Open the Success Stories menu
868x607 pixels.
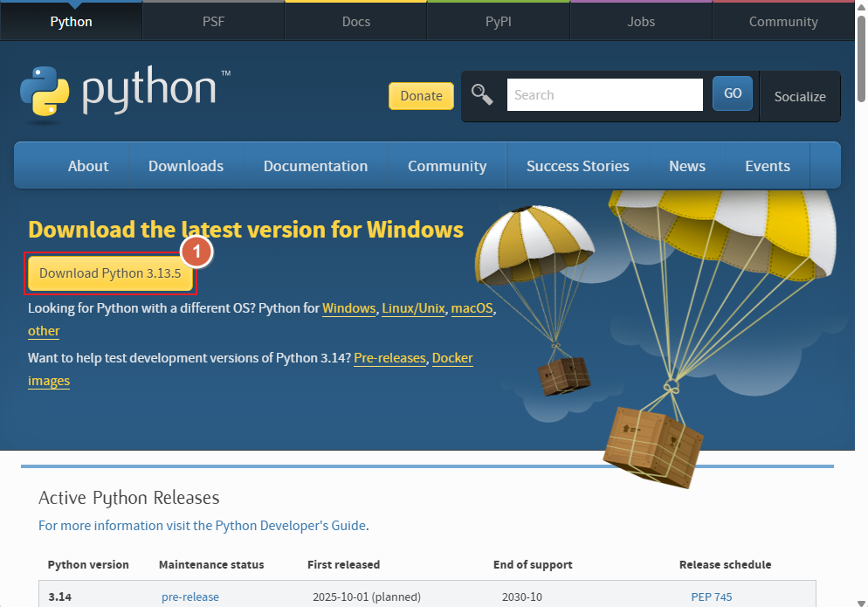coord(578,166)
